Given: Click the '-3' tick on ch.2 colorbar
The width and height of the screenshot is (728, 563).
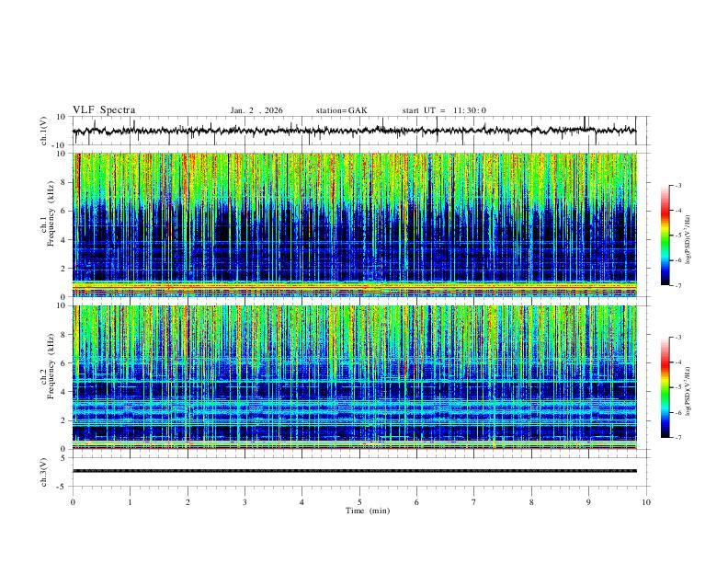Looking at the screenshot, I should tap(677, 338).
